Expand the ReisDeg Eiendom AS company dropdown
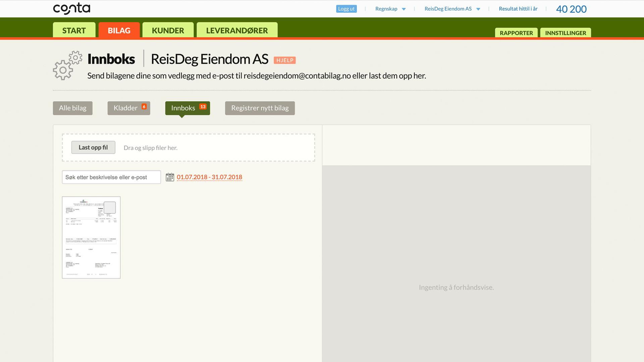 (452, 9)
